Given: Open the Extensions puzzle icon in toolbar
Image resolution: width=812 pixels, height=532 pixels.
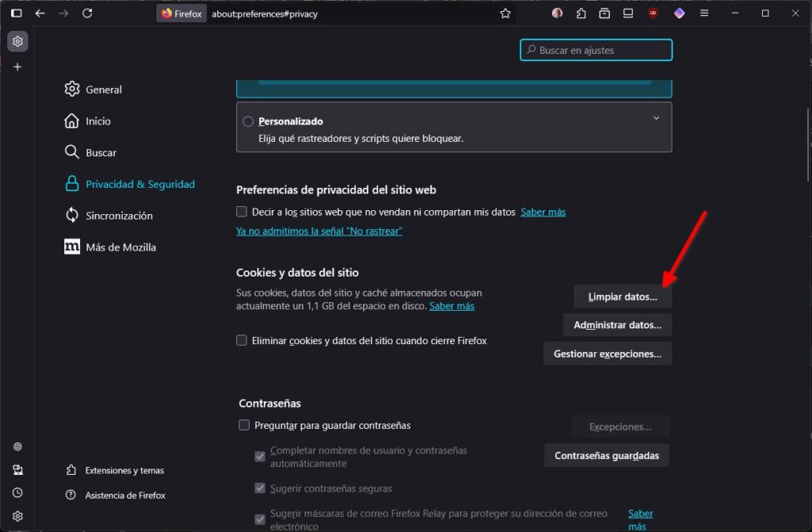Looking at the screenshot, I should coord(581,13).
